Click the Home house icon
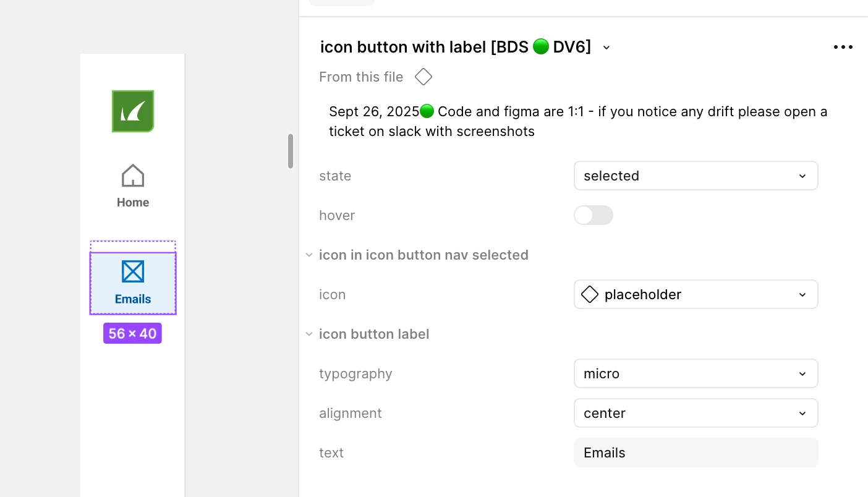The height and width of the screenshot is (497, 868). click(133, 176)
